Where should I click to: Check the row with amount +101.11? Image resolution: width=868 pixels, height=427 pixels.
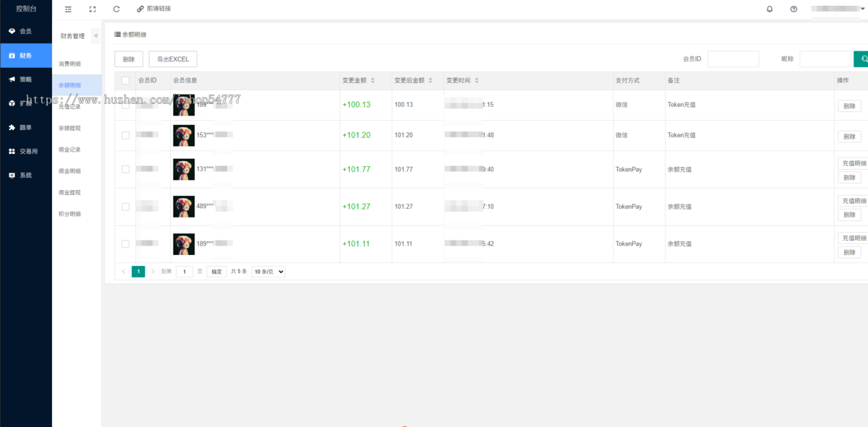[126, 243]
